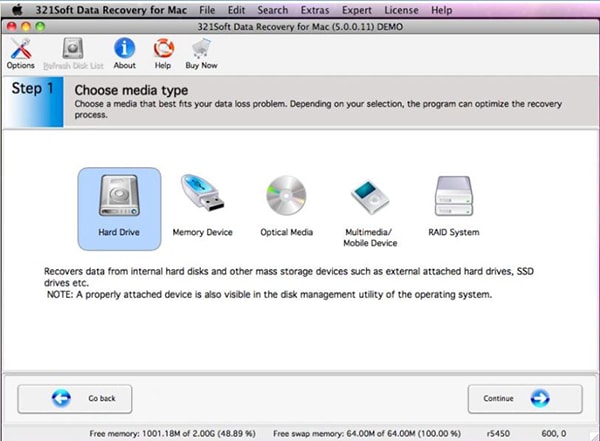
Task: Click the 600, 0 status bar value
Action: [x=554, y=433]
